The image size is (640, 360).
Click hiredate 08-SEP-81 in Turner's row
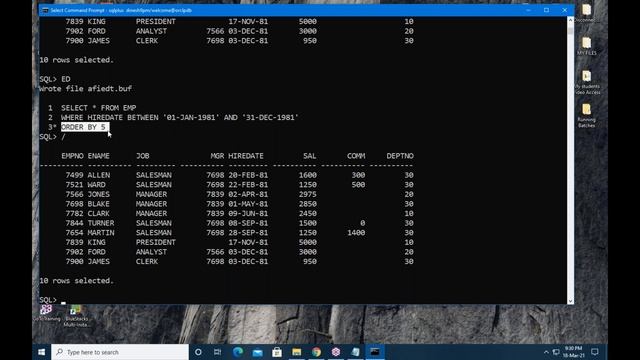tap(248, 223)
